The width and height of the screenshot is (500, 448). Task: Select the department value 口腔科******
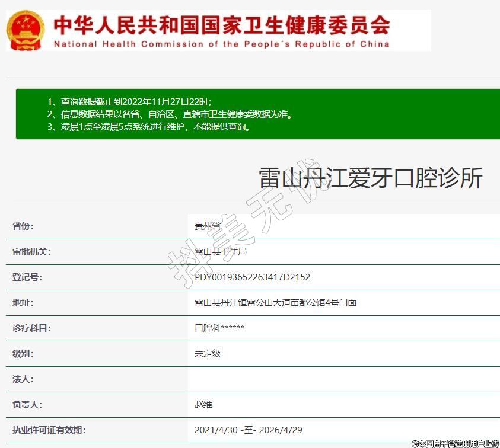point(219,328)
